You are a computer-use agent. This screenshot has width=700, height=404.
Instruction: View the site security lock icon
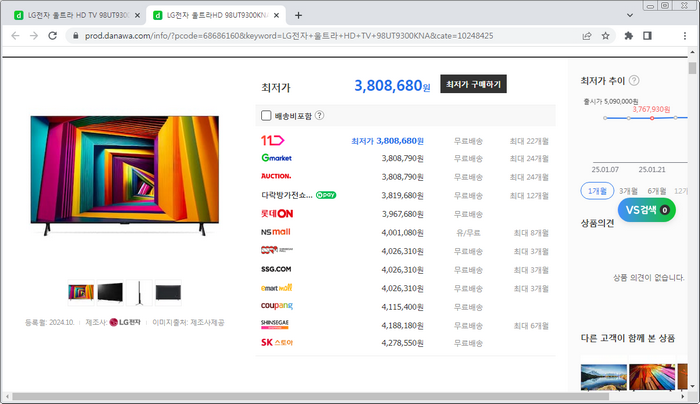(75, 36)
